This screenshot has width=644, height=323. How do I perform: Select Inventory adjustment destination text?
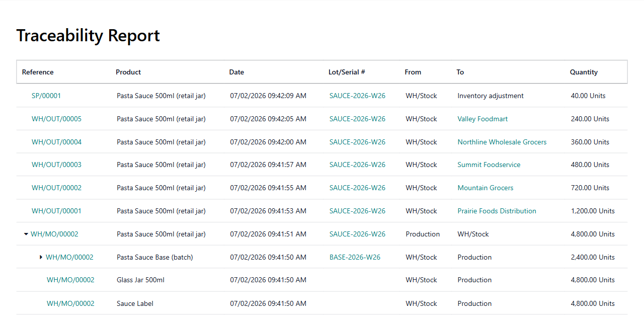pyautogui.click(x=491, y=96)
